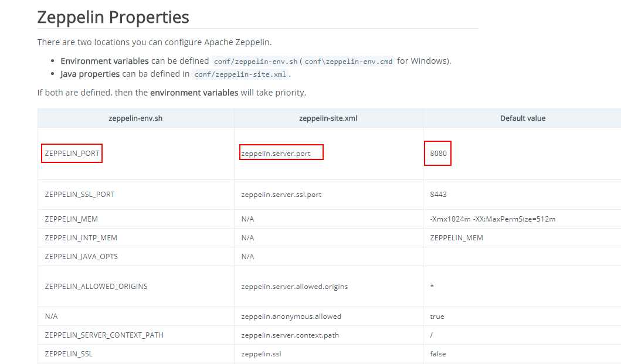Click the 8443 default value

(438, 195)
